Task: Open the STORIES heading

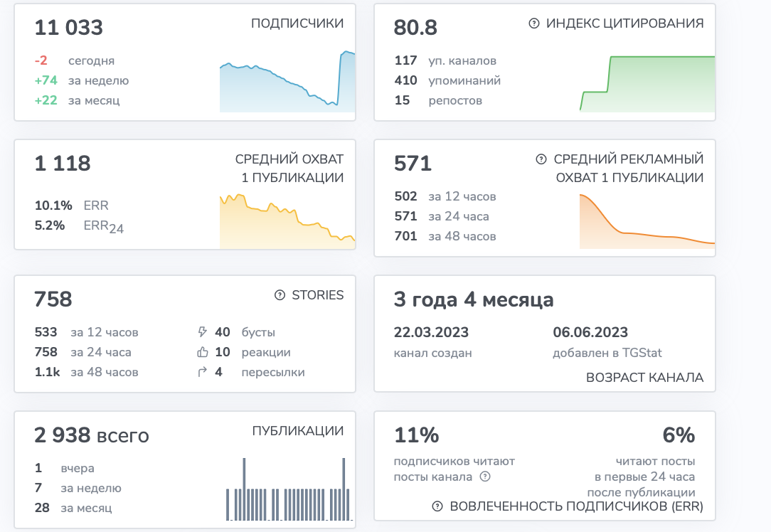Action: (318, 295)
